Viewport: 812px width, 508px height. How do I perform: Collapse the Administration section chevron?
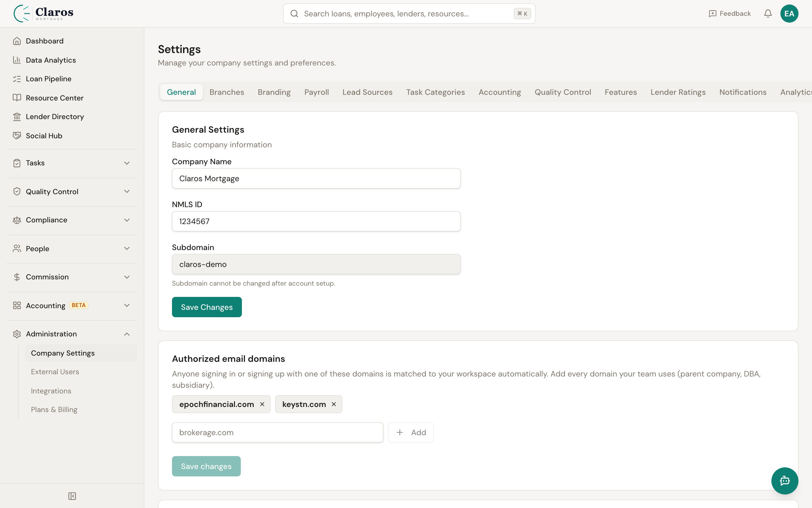(x=127, y=334)
